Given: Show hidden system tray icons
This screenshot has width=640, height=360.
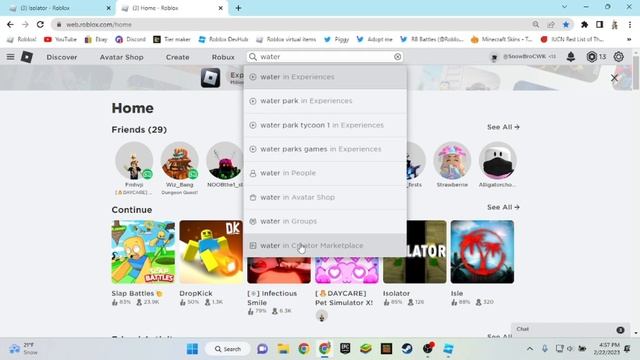Looking at the screenshot, I should [x=530, y=349].
